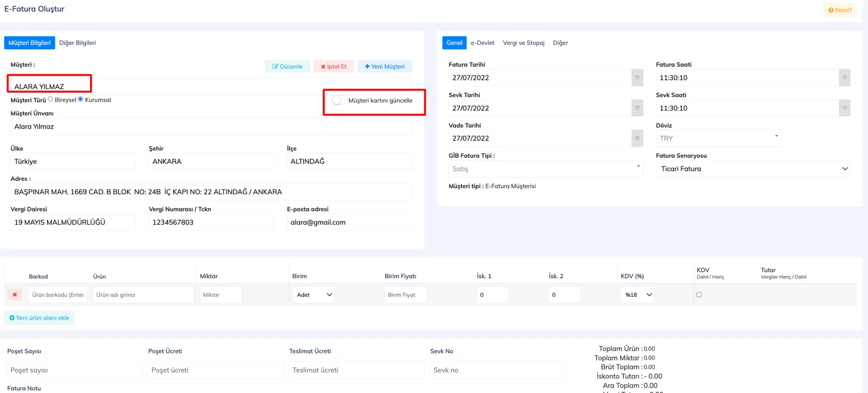Toggle the Müşteri kartını güncelle switch

tap(339, 100)
